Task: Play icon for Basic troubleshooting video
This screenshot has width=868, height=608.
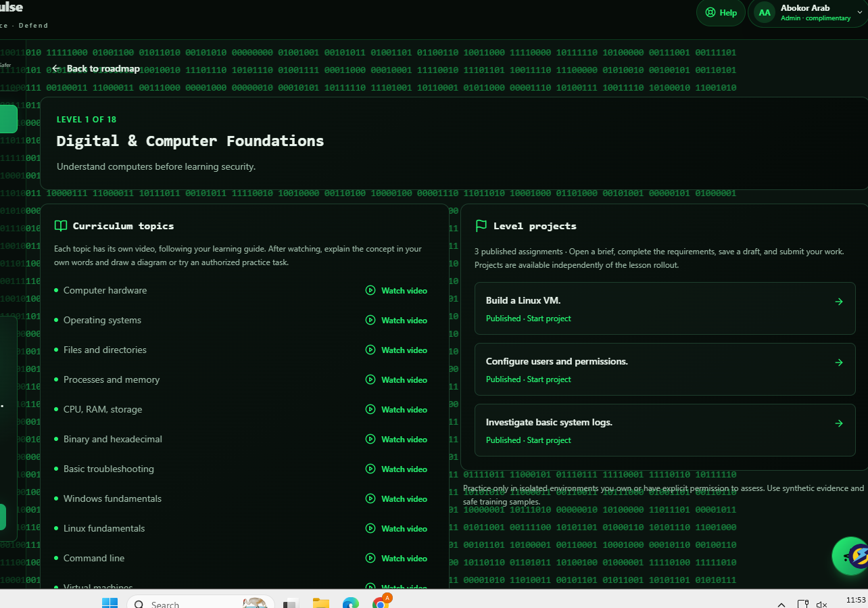Action: (370, 469)
